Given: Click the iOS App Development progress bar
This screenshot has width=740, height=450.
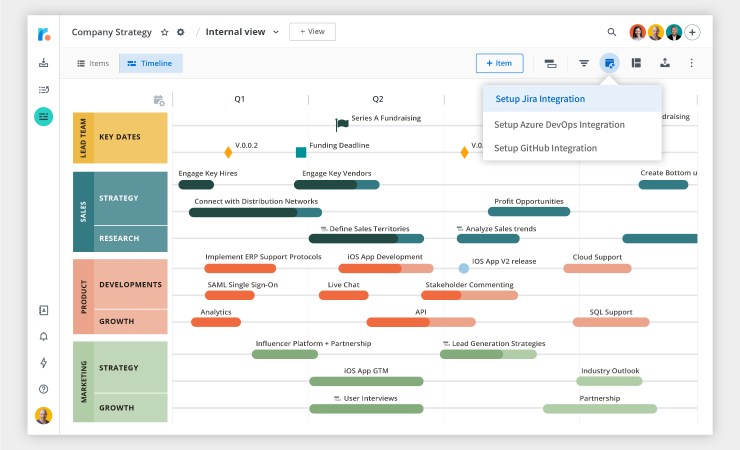Looking at the screenshot, I should 386,268.
